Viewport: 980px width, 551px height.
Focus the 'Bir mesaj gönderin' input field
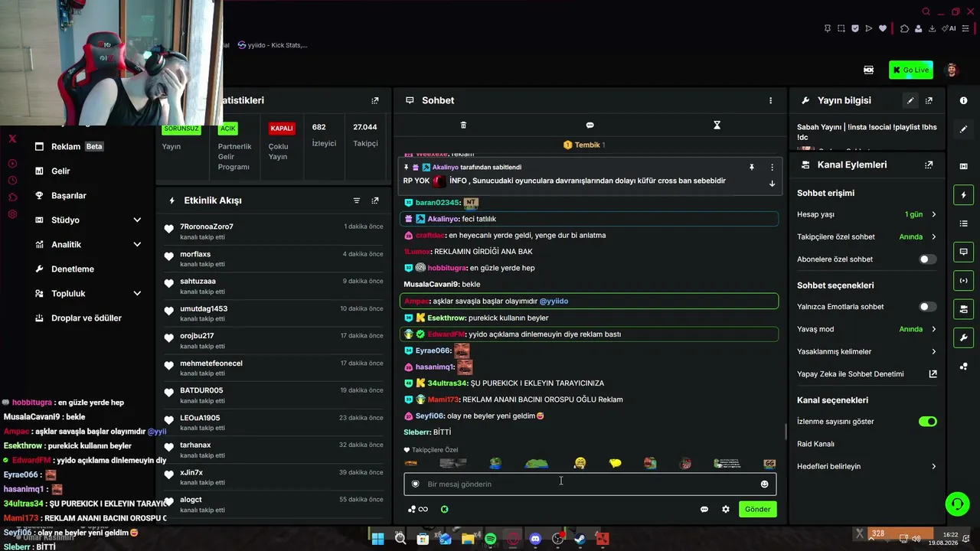pyautogui.click(x=590, y=484)
